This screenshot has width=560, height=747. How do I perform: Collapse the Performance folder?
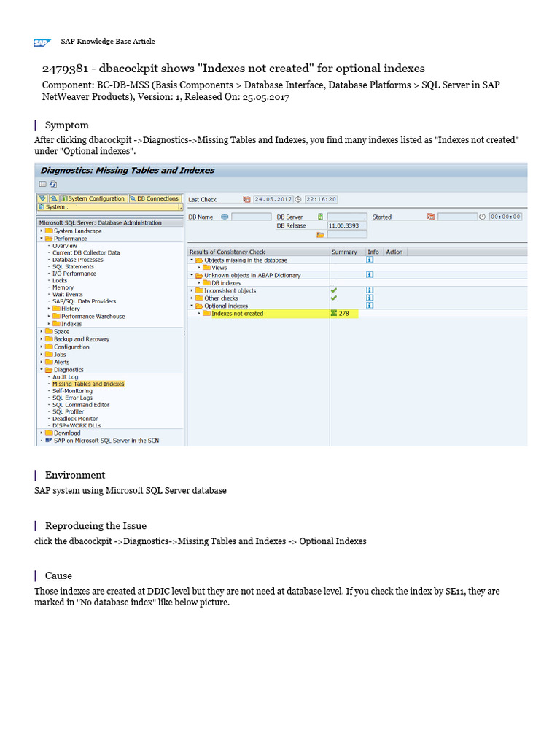[42, 239]
